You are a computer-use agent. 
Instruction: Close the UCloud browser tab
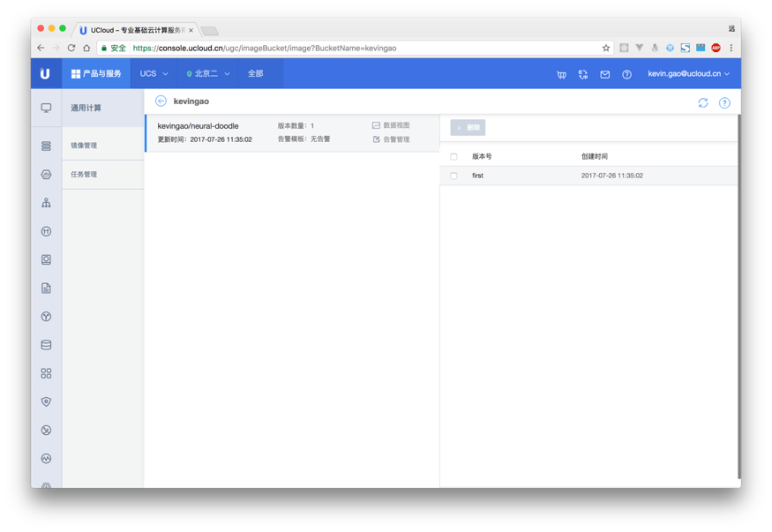pos(191,30)
